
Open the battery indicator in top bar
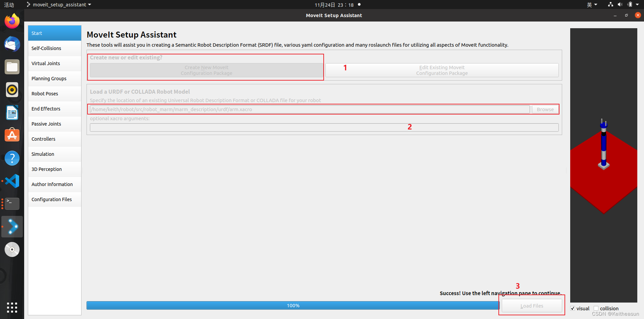pos(630,5)
